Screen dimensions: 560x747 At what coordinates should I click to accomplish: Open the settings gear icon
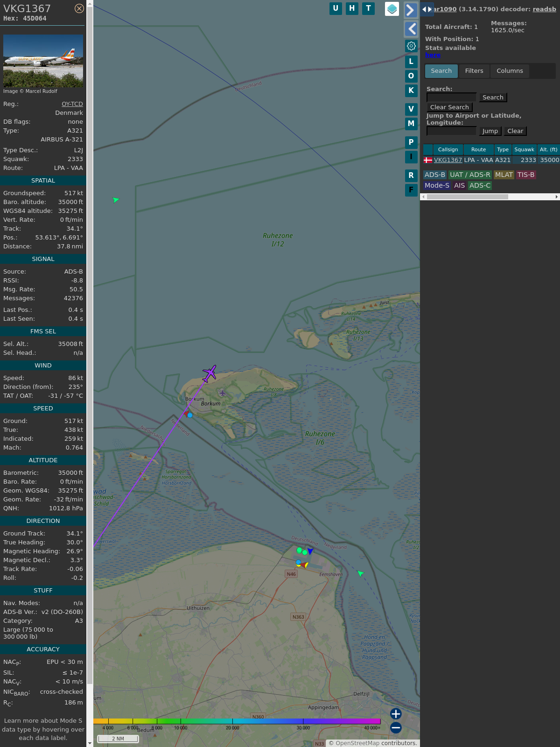pyautogui.click(x=411, y=46)
